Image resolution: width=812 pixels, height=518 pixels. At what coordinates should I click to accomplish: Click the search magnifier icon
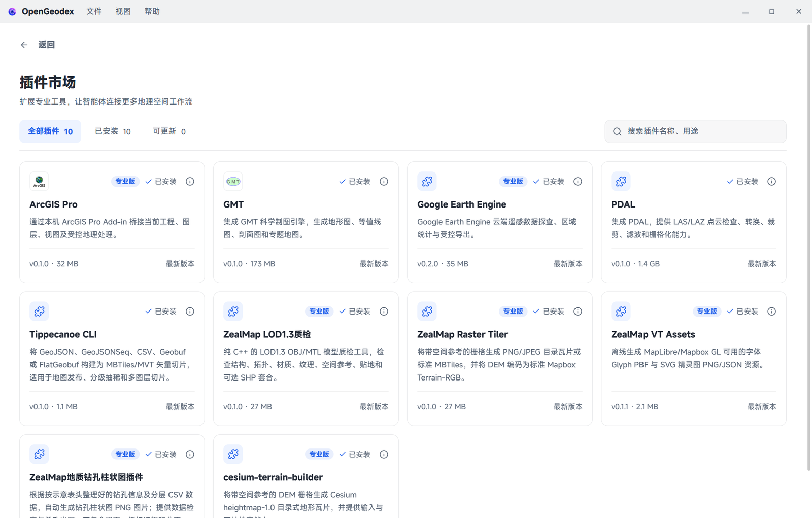pos(617,132)
